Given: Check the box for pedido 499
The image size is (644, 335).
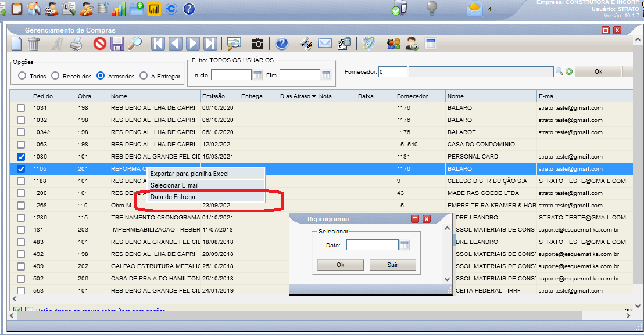Looking at the screenshot, I should tap(21, 266).
